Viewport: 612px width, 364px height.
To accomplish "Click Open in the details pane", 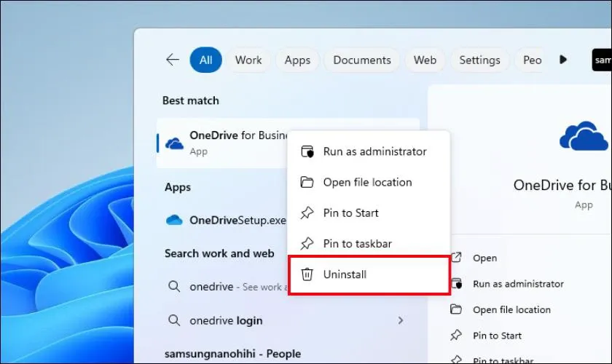I will (484, 258).
